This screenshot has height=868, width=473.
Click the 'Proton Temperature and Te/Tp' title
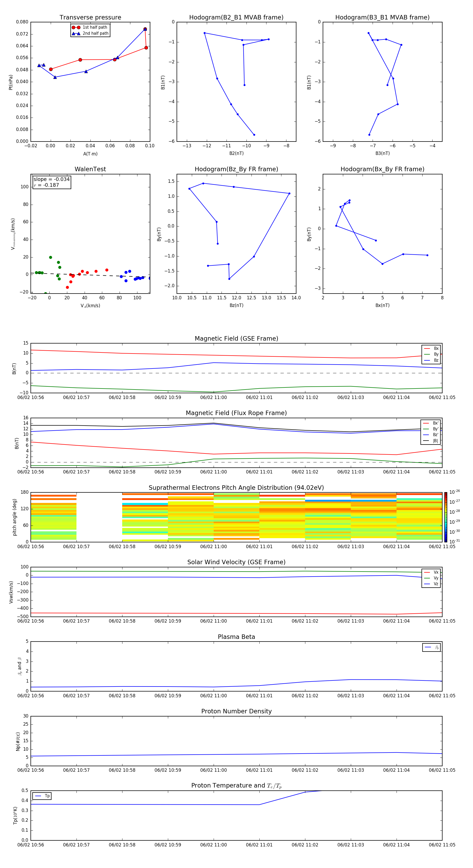[236, 786]
